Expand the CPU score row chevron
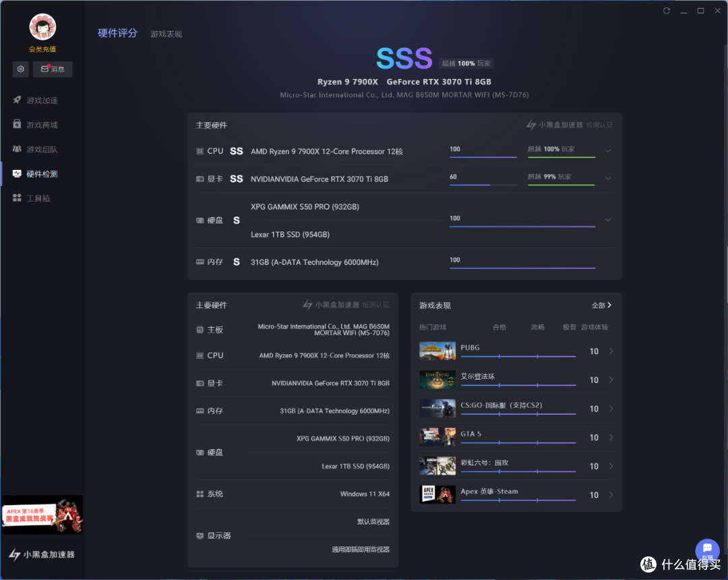Image resolution: width=728 pixels, height=580 pixels. pyautogui.click(x=608, y=151)
